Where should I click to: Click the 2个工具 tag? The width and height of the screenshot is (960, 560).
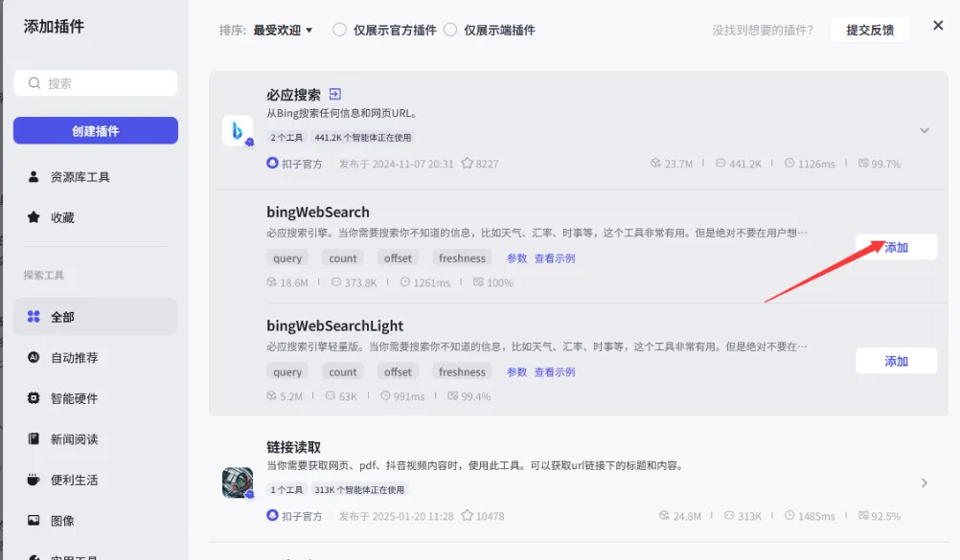click(286, 138)
